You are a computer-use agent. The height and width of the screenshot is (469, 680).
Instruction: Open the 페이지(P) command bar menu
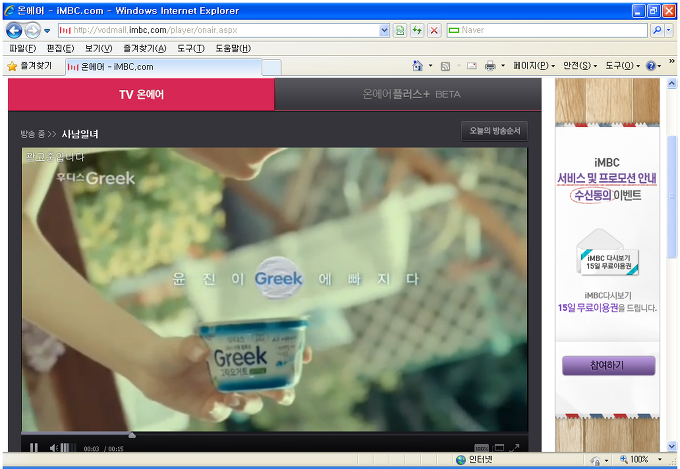[534, 66]
